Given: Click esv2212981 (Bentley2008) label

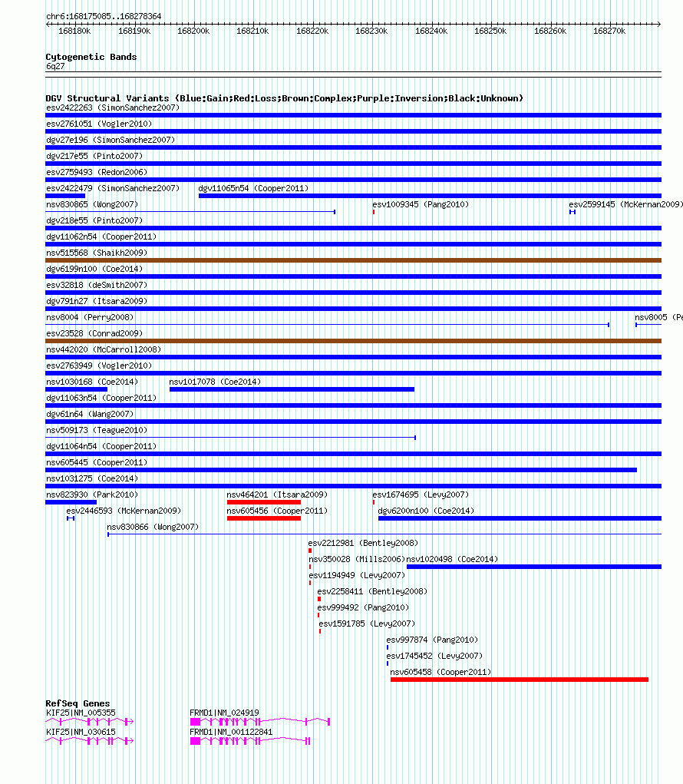Looking at the screenshot, I should (x=363, y=542).
